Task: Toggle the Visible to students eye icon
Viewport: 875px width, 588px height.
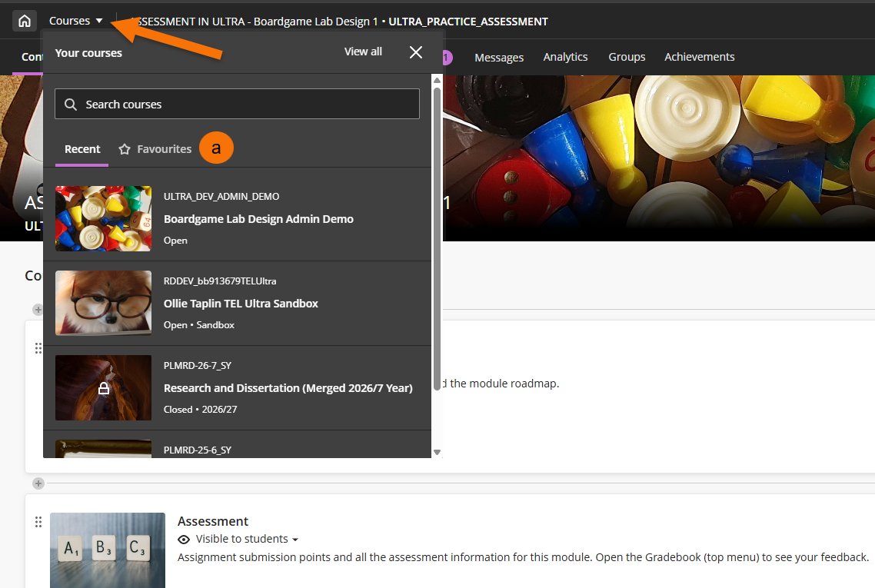Action: [x=184, y=540]
